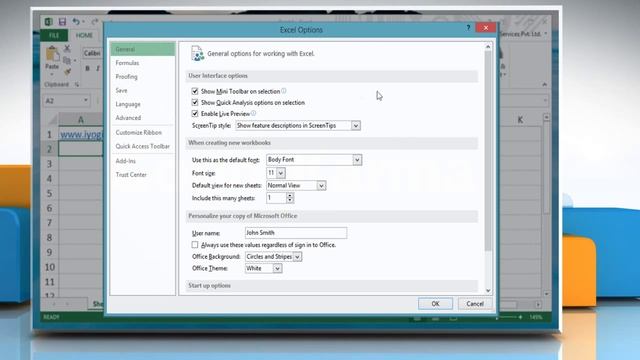Image resolution: width=640 pixels, height=360 pixels.
Task: Click the Bold button in the ribbon
Action: tap(87, 69)
